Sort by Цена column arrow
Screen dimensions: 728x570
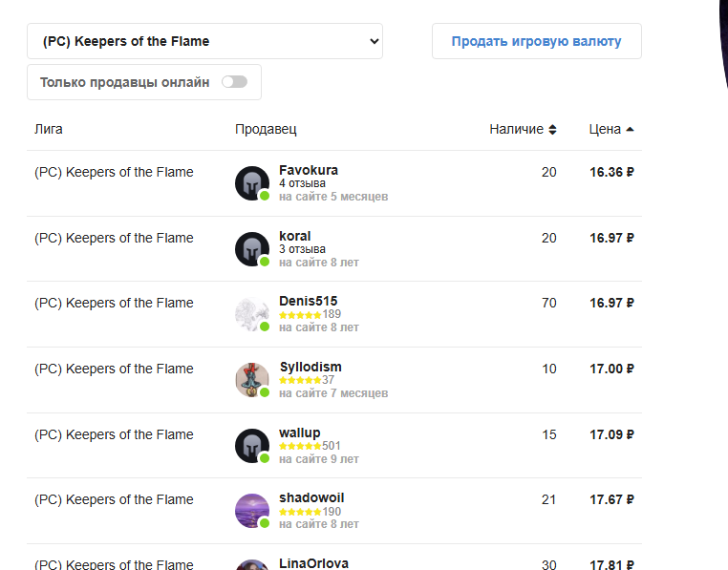pyautogui.click(x=630, y=130)
